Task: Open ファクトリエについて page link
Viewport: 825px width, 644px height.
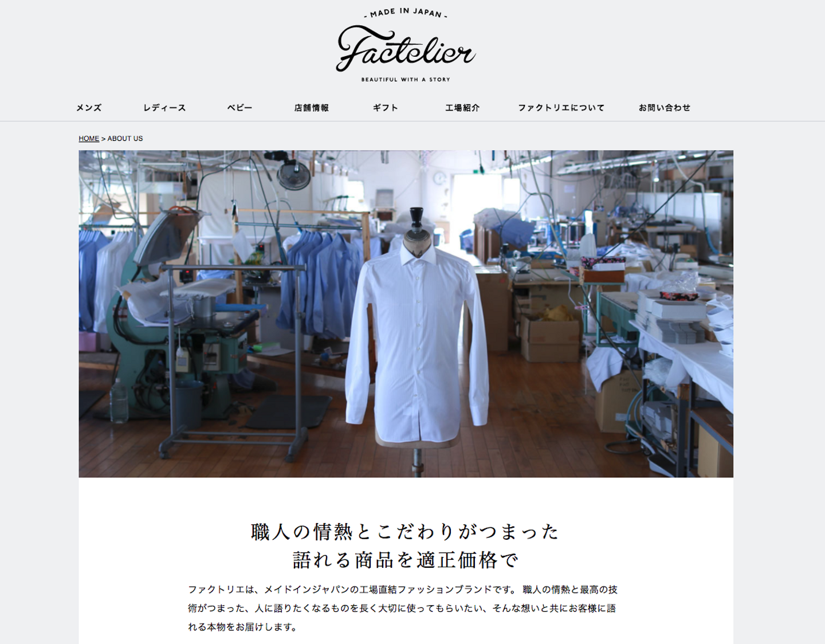Action: pyautogui.click(x=561, y=108)
